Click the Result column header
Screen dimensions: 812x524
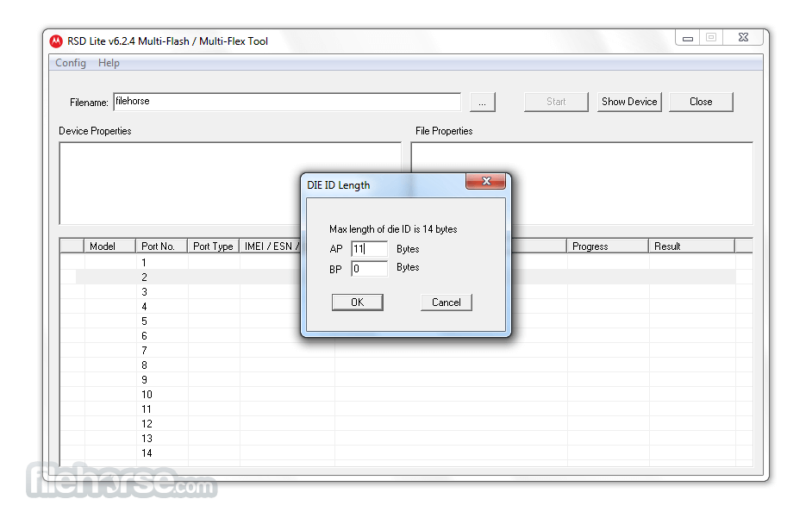(692, 246)
